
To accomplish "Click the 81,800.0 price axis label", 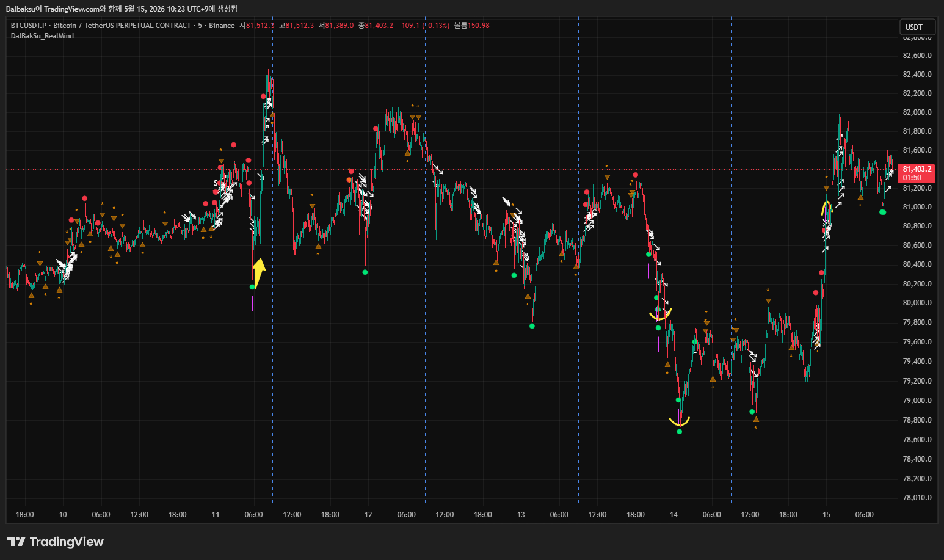I will (x=917, y=131).
